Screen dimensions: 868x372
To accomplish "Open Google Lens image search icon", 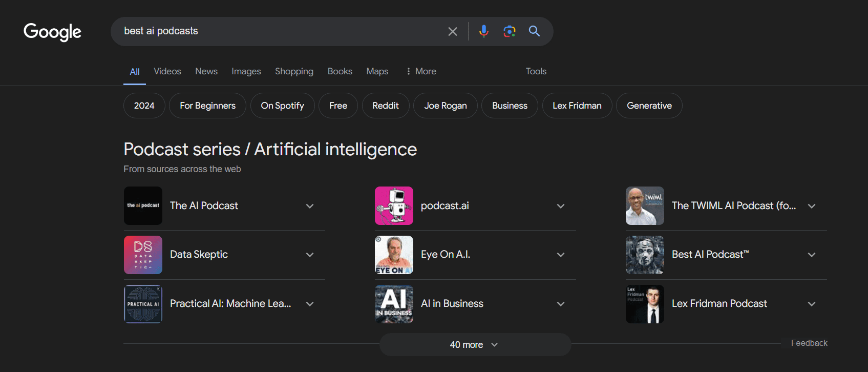I will point(509,31).
